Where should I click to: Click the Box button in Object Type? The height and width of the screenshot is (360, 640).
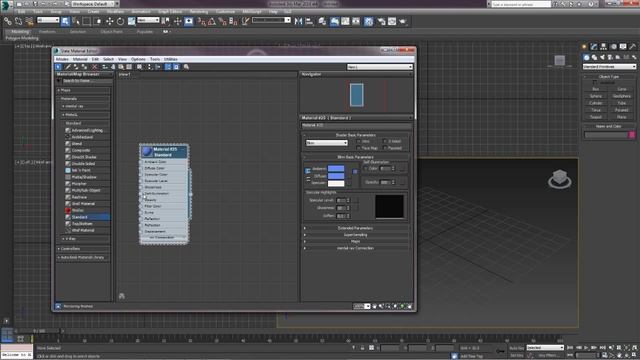(596, 89)
